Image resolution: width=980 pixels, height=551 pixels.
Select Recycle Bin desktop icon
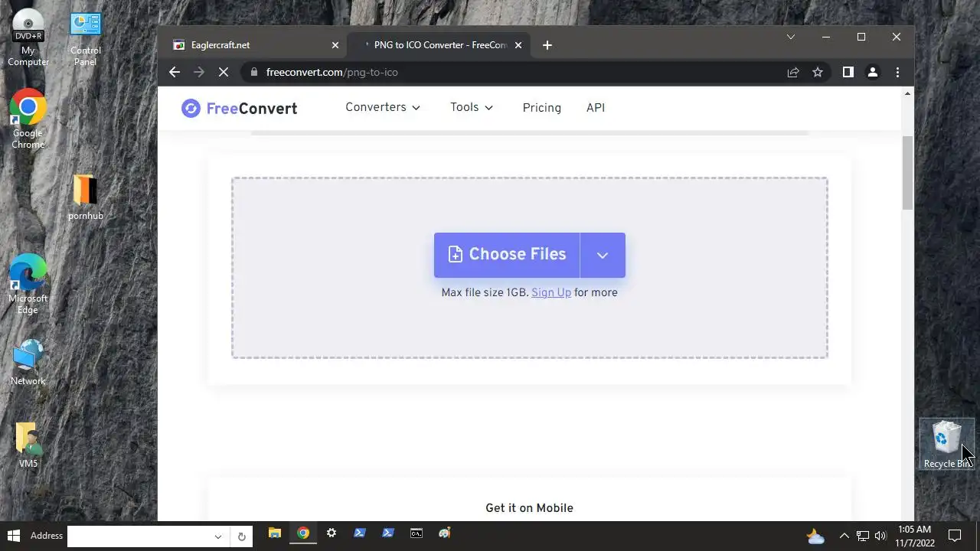(x=948, y=445)
